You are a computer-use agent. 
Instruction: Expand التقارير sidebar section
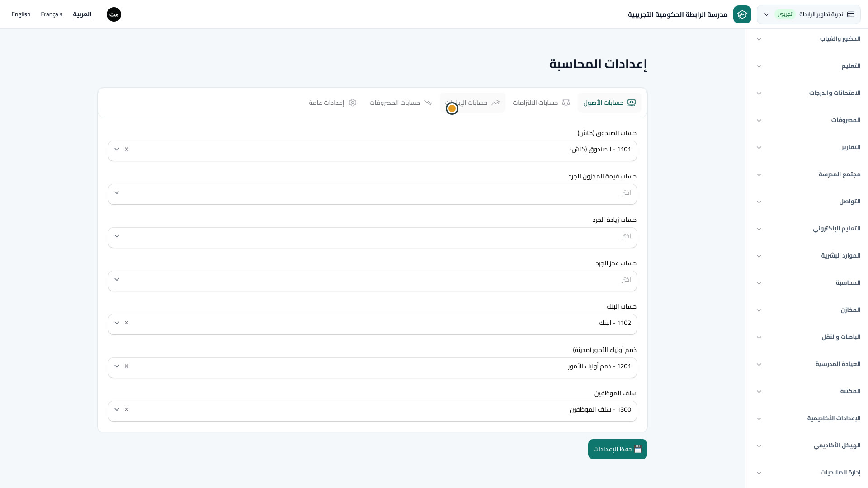808,147
